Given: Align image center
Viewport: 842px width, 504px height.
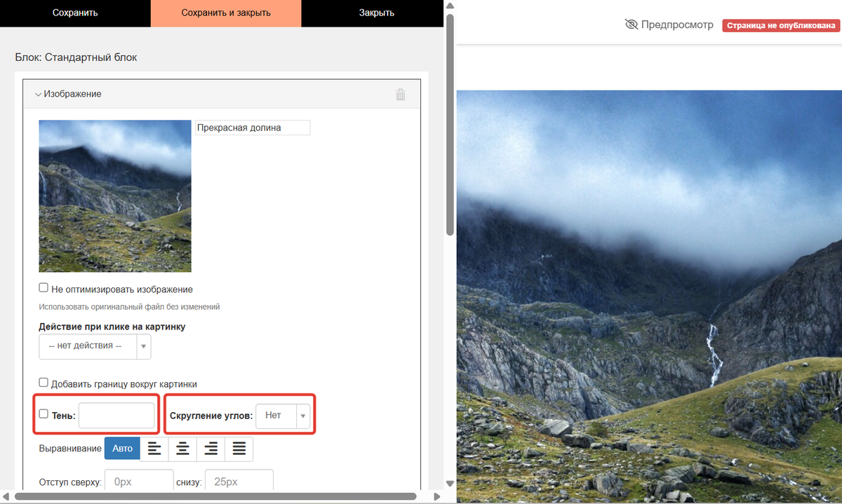Looking at the screenshot, I should (x=182, y=449).
